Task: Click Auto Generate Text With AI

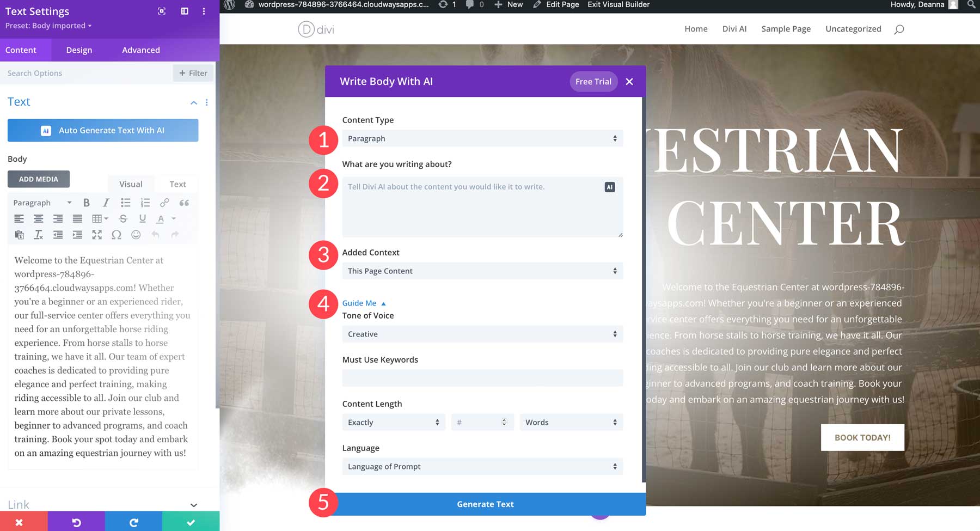Action: (x=103, y=131)
